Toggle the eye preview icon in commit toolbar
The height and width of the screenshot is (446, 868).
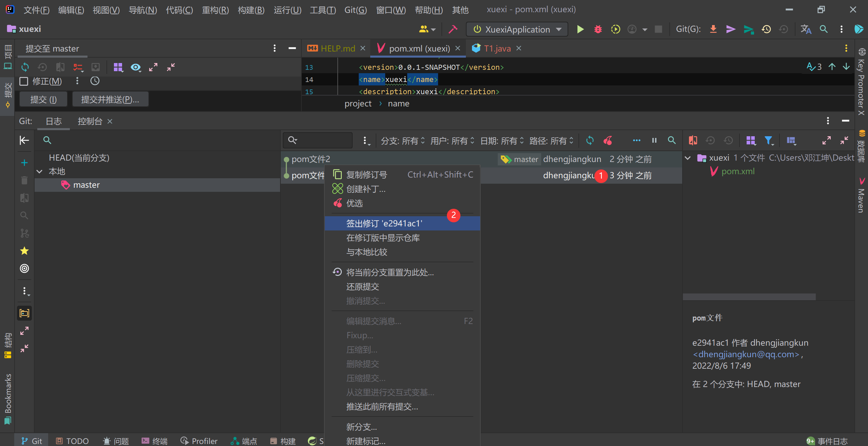(x=136, y=67)
